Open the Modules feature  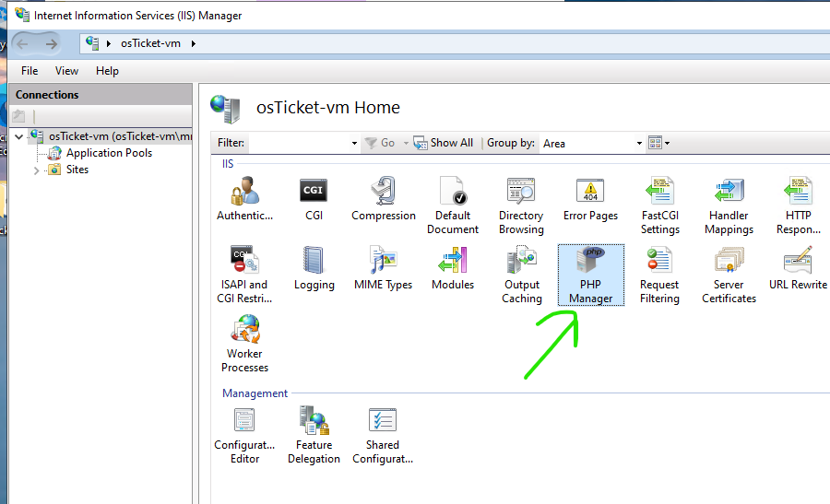pyautogui.click(x=453, y=267)
